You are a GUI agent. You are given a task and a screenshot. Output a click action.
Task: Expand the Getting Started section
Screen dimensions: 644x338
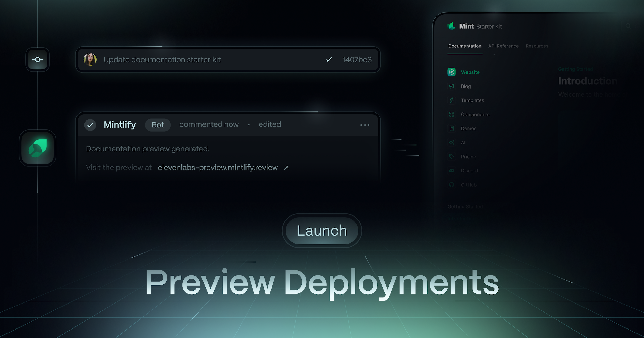465,206
